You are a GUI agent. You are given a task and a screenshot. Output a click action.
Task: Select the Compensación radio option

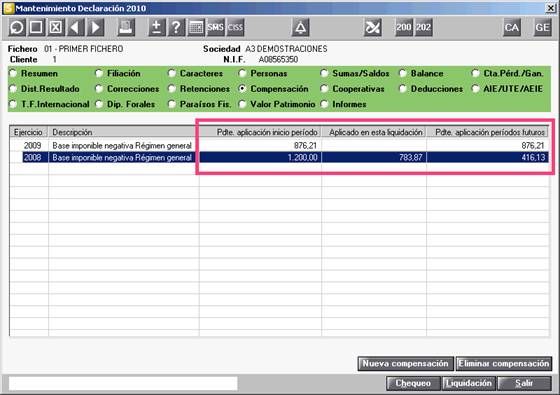click(x=242, y=89)
